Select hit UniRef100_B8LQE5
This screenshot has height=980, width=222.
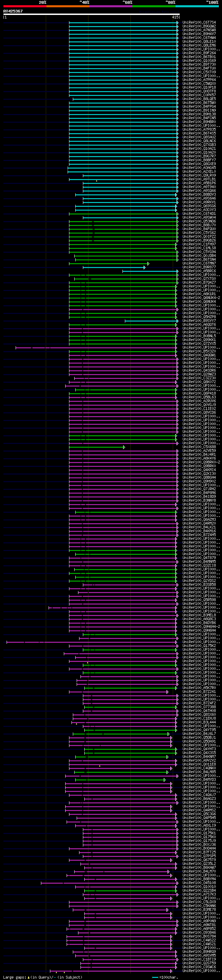199,99
